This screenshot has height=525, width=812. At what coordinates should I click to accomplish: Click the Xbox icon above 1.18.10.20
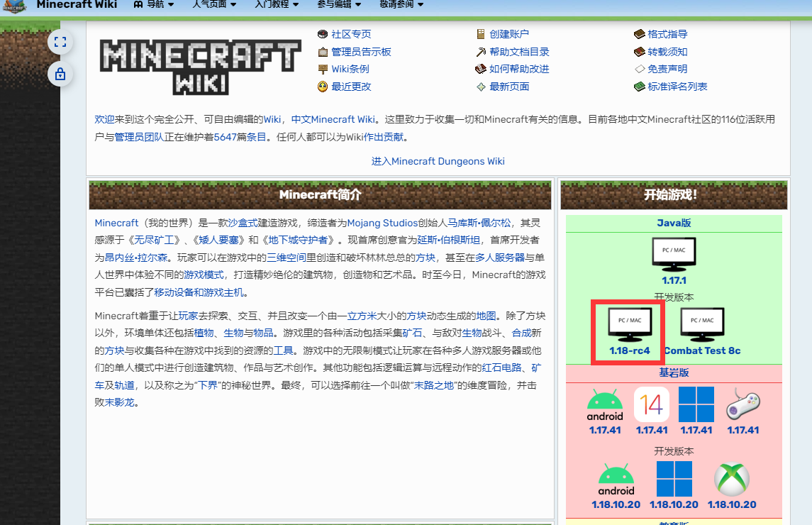(x=732, y=480)
